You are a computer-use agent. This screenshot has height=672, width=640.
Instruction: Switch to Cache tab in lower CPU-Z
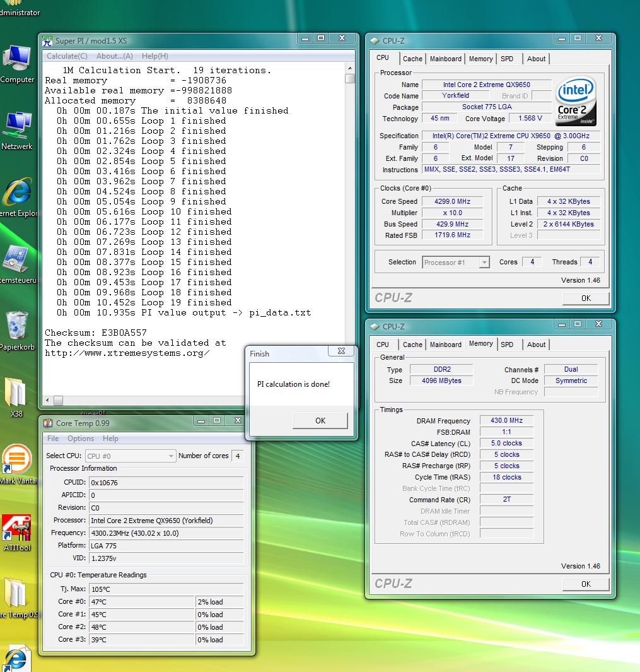pyautogui.click(x=412, y=345)
